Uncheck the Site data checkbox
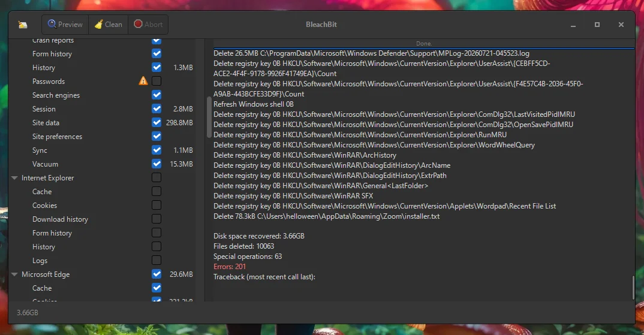 click(157, 122)
